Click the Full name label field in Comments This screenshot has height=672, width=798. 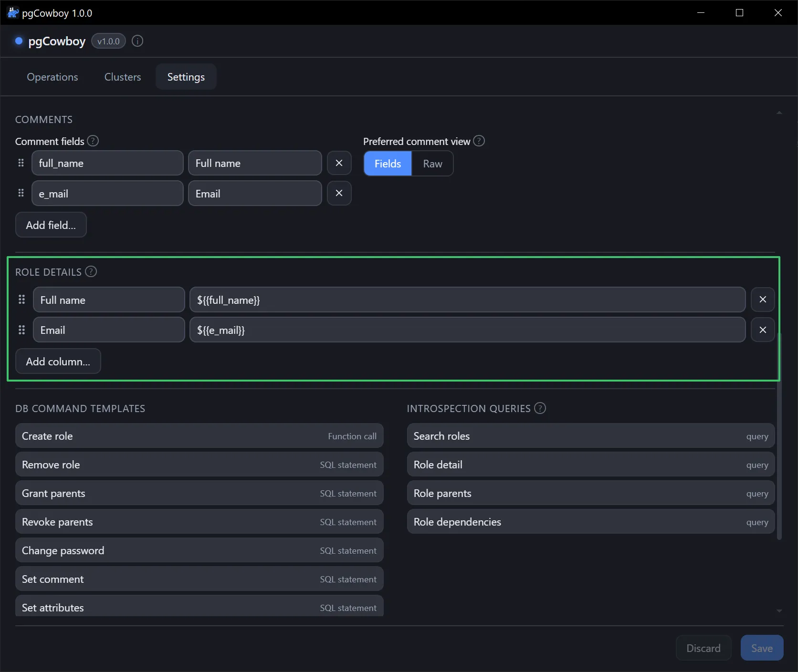click(255, 163)
